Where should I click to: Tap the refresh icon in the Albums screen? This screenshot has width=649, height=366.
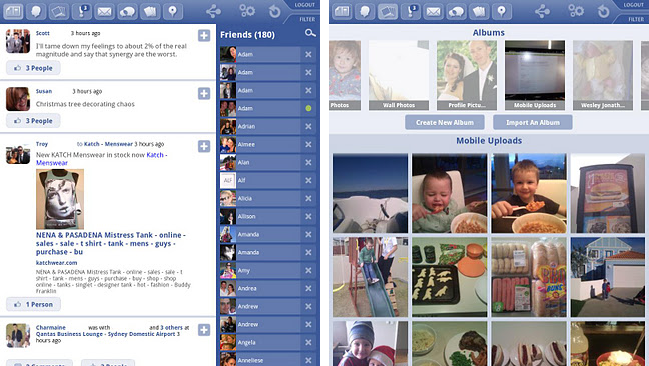[603, 11]
